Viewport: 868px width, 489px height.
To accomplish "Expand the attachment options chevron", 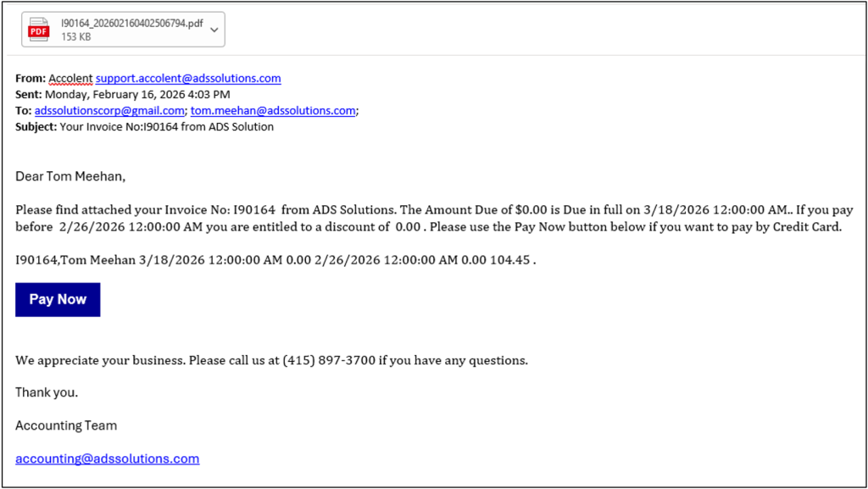I will 214,30.
